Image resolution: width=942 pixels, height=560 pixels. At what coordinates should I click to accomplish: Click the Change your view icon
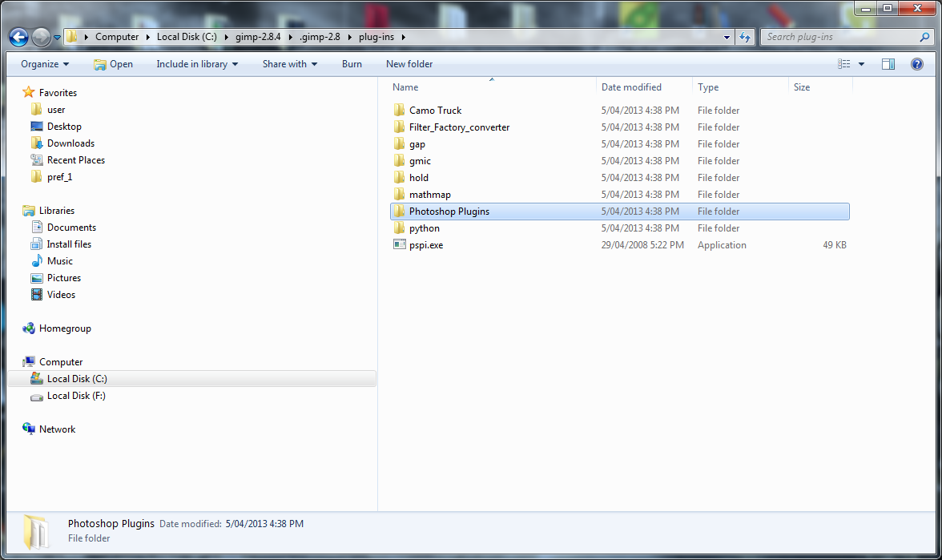(844, 64)
